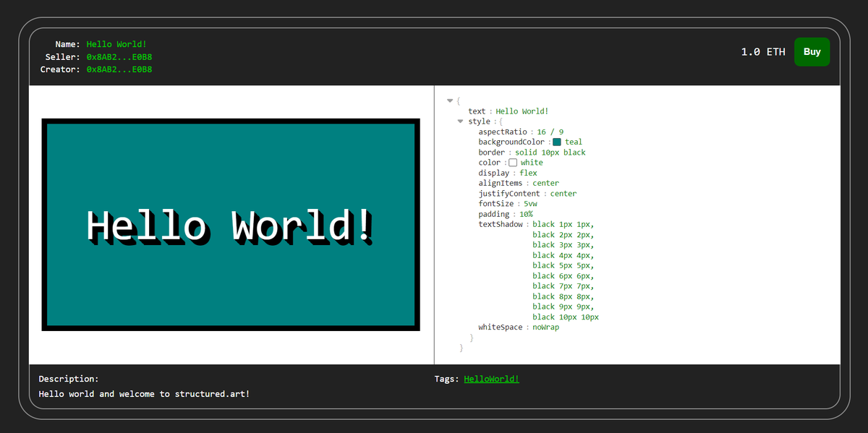Click the 1.0 ETH price

click(763, 52)
